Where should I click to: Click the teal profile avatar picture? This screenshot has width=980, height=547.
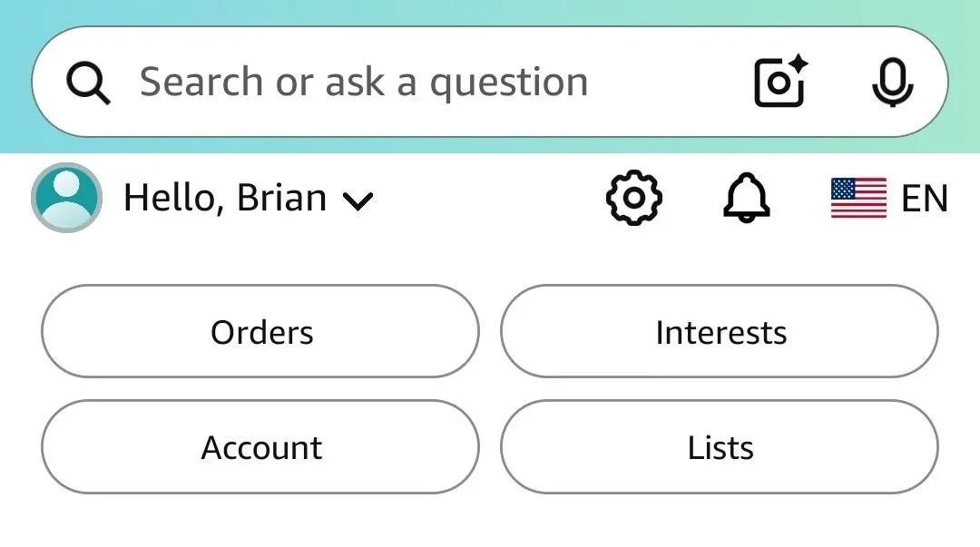click(66, 197)
